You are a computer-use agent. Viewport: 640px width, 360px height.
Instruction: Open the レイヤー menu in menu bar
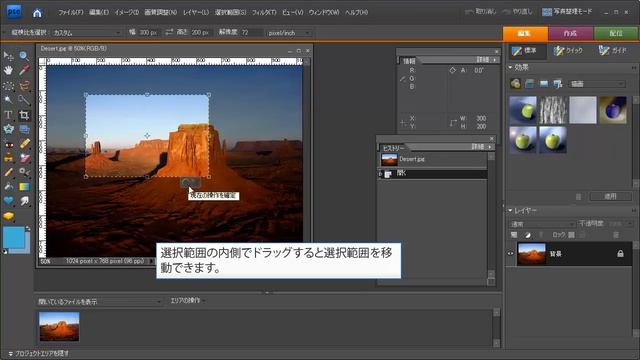click(x=196, y=12)
